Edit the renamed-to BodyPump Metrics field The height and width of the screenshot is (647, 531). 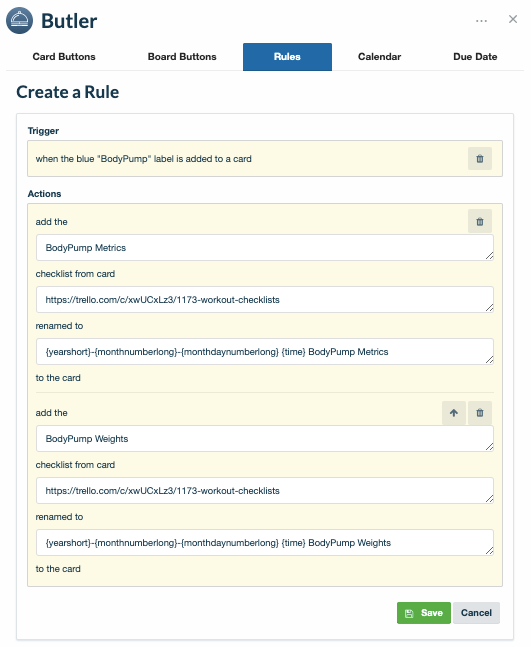point(265,352)
